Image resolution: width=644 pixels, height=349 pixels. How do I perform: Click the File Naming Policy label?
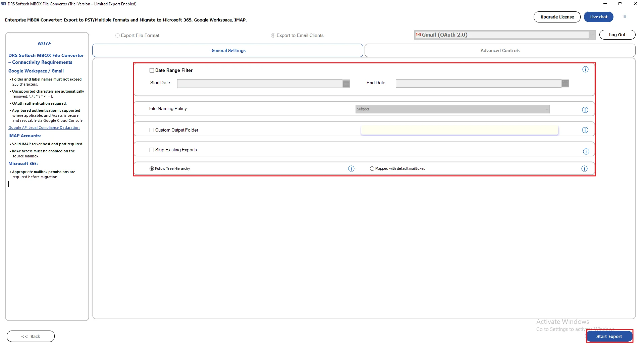point(168,109)
